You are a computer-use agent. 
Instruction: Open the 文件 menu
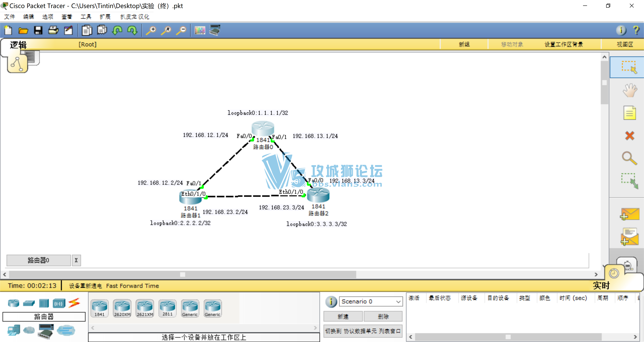coord(10,17)
